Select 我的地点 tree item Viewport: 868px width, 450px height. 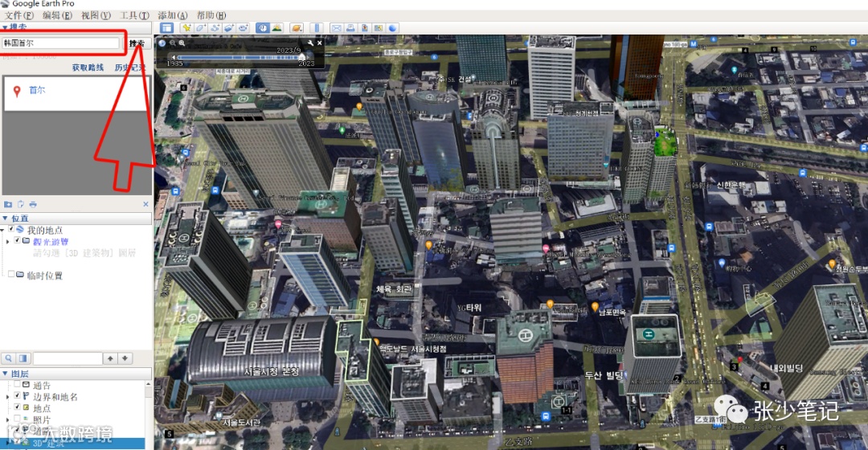click(45, 230)
